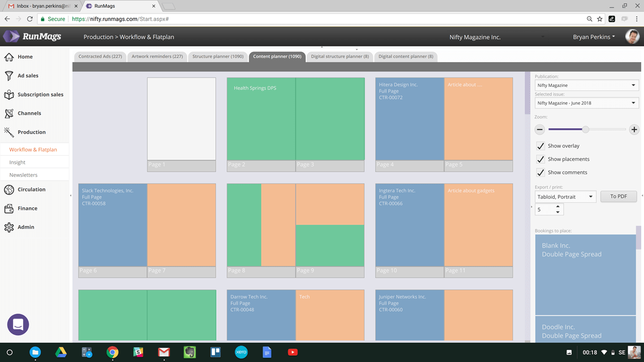Select the Content planner tab
The width and height of the screenshot is (644, 362).
[x=277, y=56]
